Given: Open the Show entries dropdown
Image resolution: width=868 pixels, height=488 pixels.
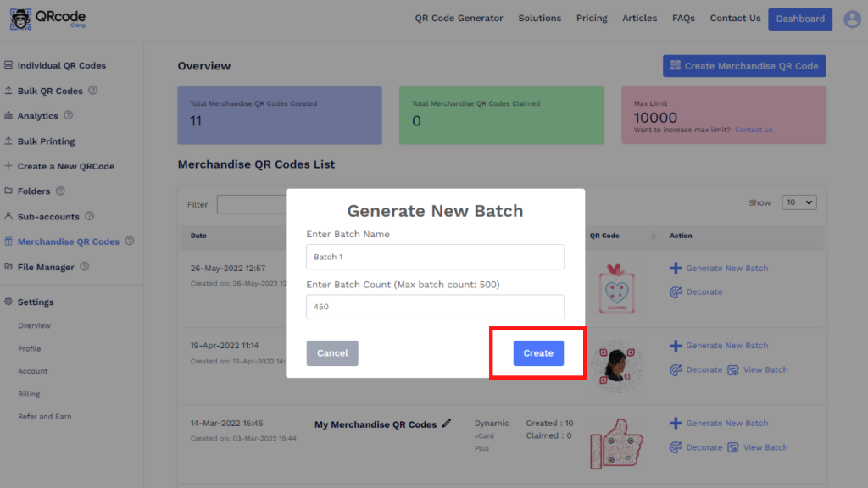Looking at the screenshot, I should (798, 202).
